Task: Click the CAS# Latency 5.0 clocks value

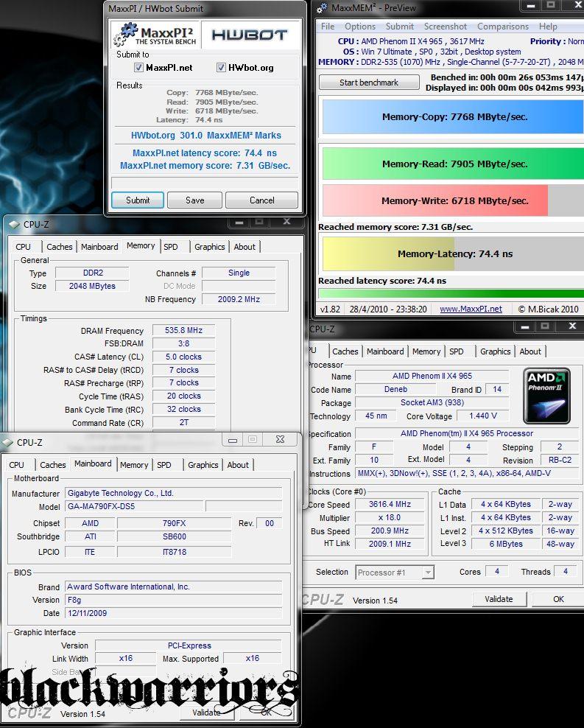Action: pyautogui.click(x=183, y=357)
